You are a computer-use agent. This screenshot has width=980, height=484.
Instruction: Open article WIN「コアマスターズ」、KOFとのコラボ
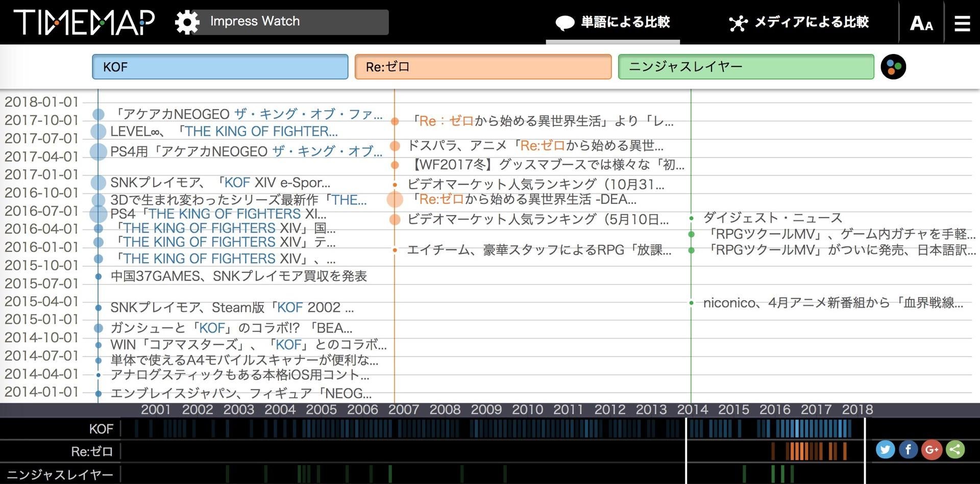[x=249, y=345]
